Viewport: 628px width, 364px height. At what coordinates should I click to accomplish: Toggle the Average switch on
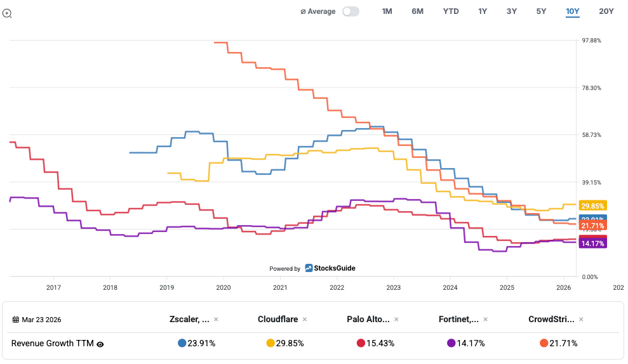click(x=351, y=11)
